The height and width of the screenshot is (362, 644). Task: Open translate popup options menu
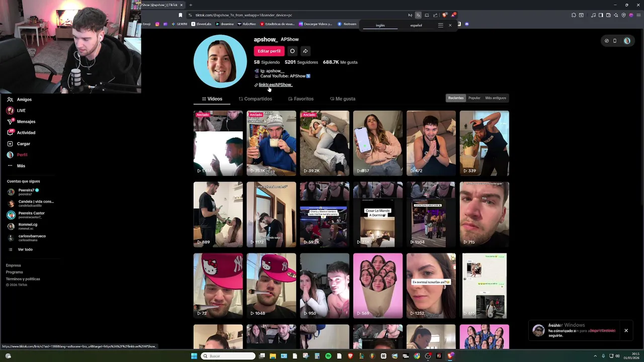click(441, 25)
